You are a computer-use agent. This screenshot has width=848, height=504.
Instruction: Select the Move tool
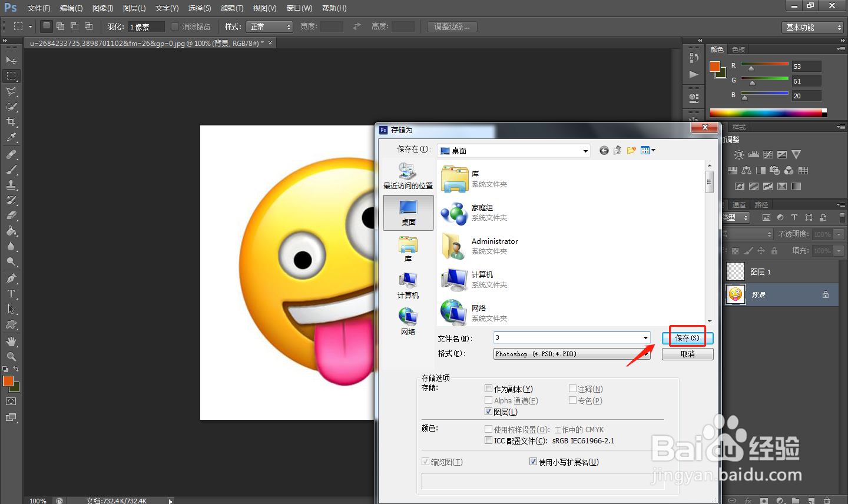(11, 61)
